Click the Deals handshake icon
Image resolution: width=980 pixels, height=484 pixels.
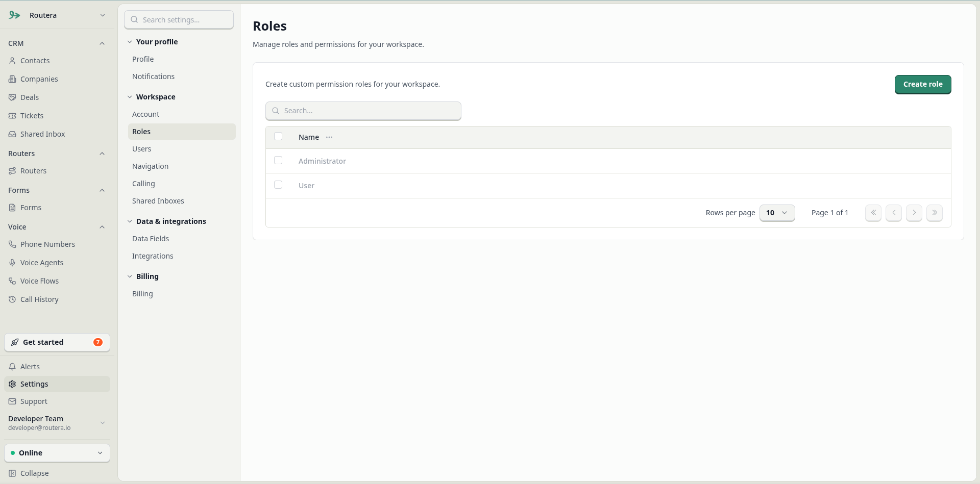click(x=12, y=97)
